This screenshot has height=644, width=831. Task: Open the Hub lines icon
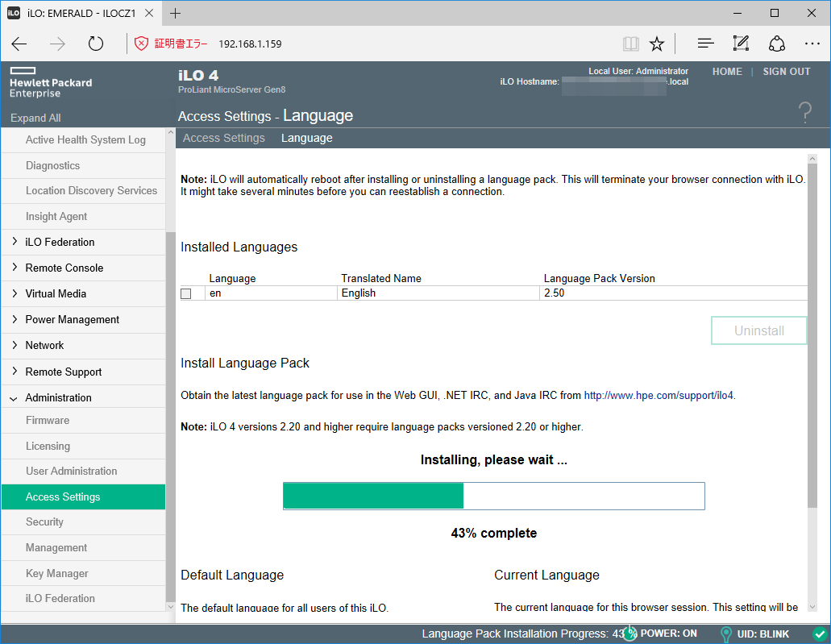[705, 44]
